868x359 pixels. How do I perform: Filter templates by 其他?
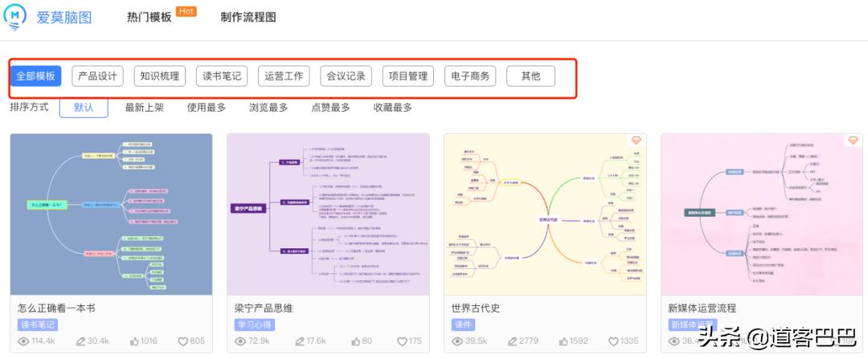[531, 76]
